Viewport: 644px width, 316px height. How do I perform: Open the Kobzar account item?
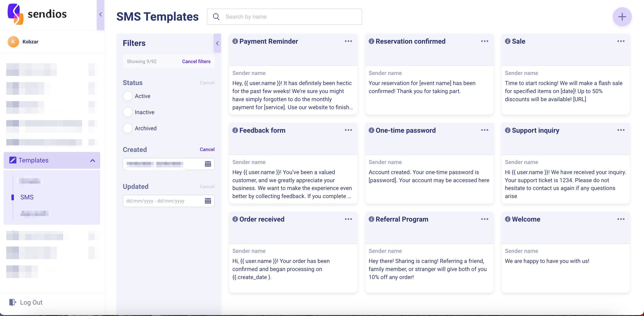coord(30,42)
